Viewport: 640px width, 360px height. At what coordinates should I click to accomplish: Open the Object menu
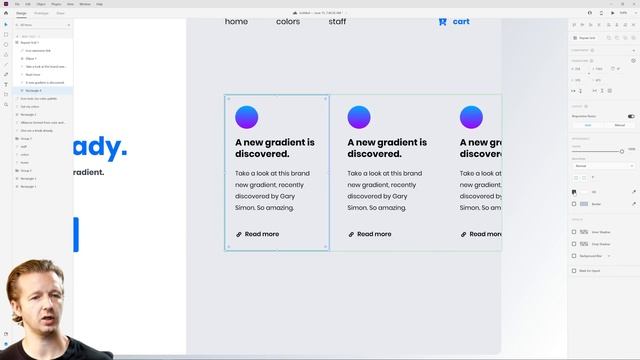[41, 4]
